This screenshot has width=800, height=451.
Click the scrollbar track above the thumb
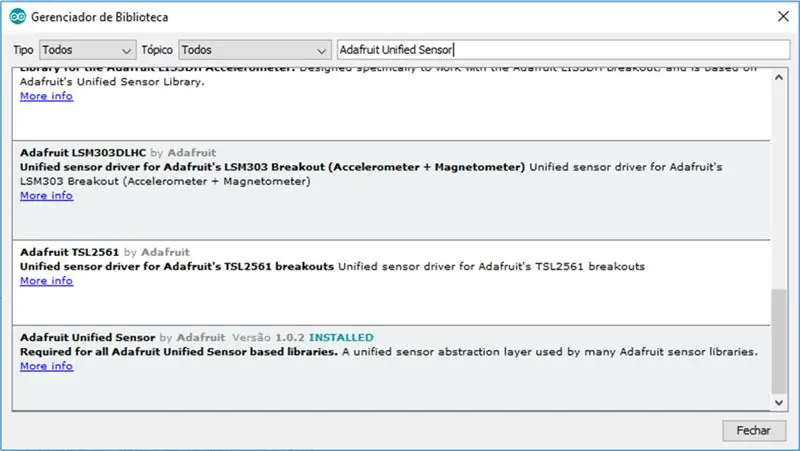pyautogui.click(x=779, y=187)
